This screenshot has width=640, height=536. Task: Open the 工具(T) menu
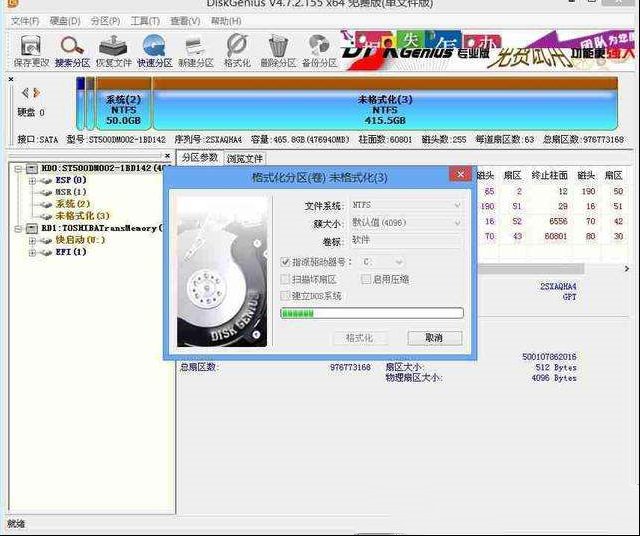click(145, 21)
